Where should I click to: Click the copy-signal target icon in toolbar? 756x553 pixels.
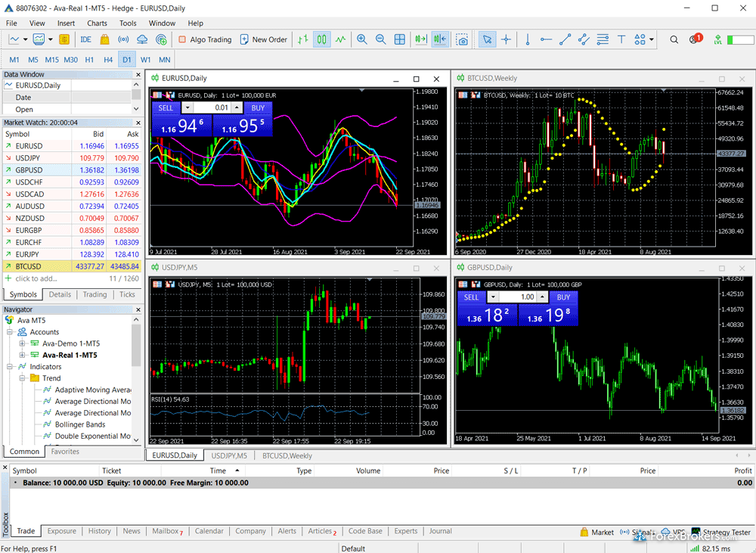click(162, 39)
